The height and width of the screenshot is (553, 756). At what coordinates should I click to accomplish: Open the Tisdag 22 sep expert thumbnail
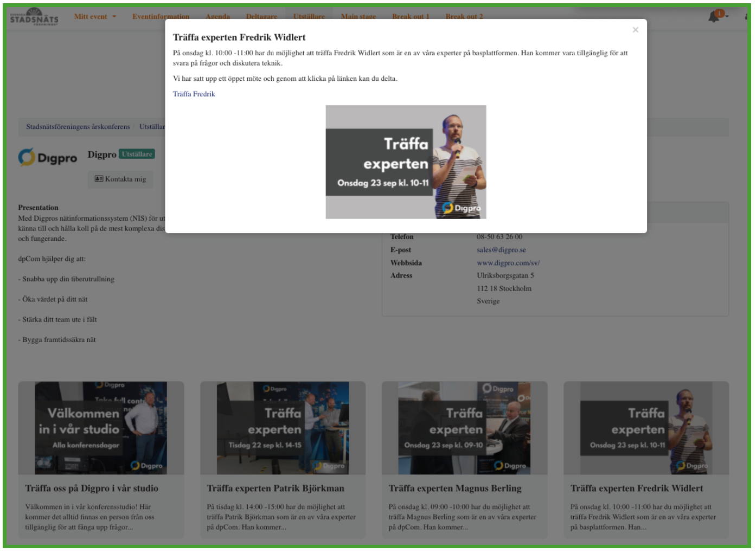pyautogui.click(x=283, y=428)
